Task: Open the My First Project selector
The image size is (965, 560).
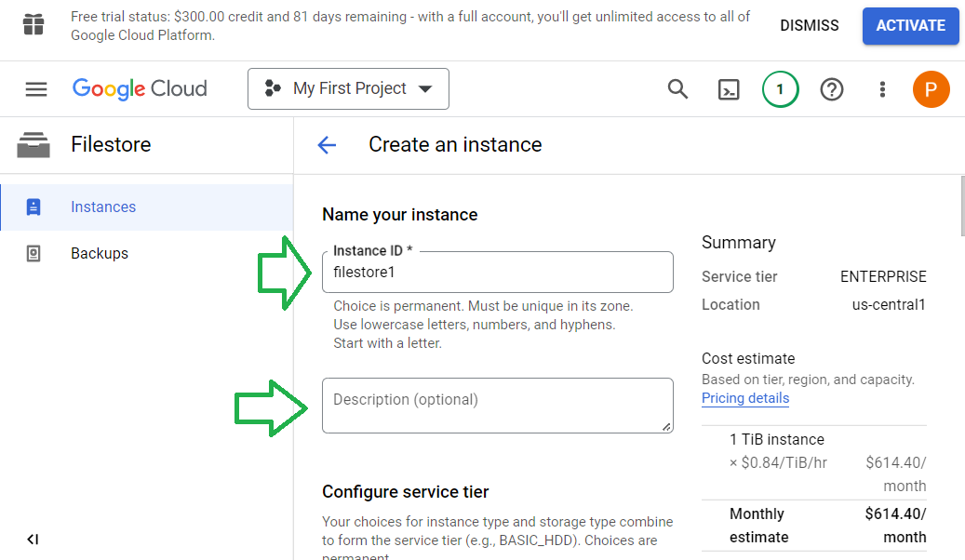Action: pos(348,88)
